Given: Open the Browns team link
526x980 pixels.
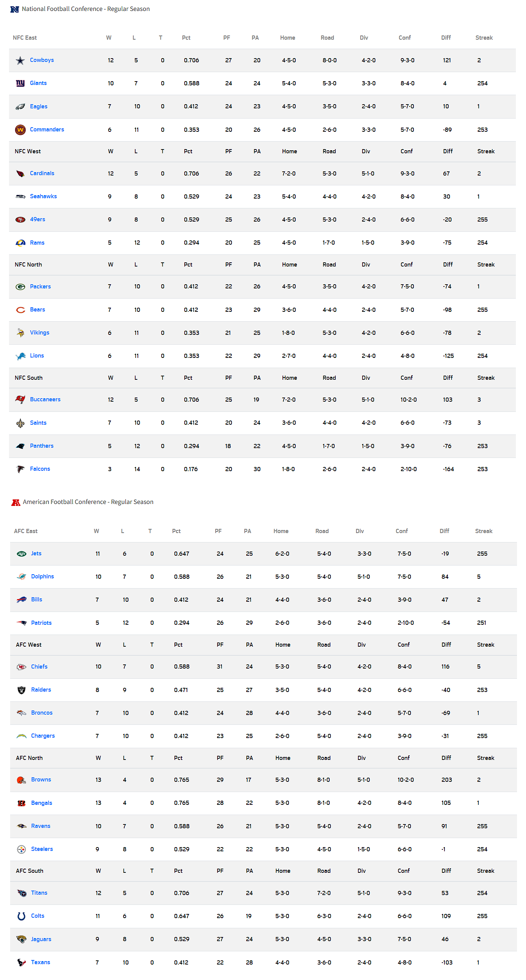Looking at the screenshot, I should tap(41, 780).
